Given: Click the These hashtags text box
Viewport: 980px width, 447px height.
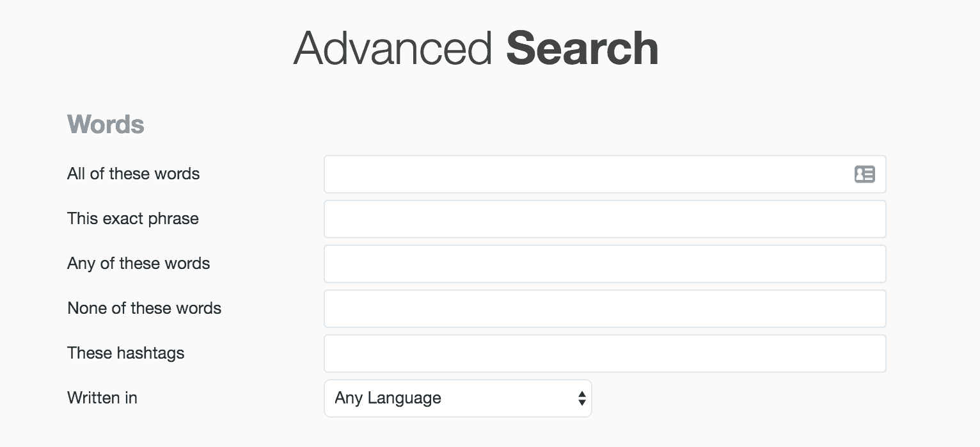Looking at the screenshot, I should click(605, 354).
